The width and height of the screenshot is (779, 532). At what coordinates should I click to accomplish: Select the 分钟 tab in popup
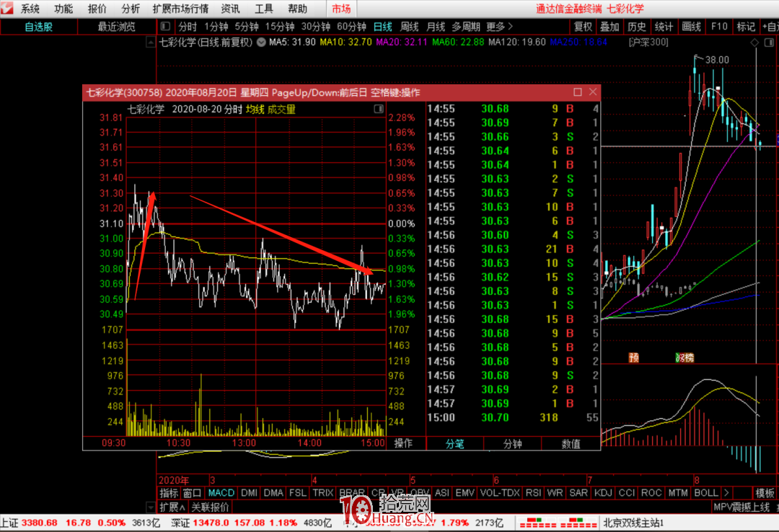point(513,443)
